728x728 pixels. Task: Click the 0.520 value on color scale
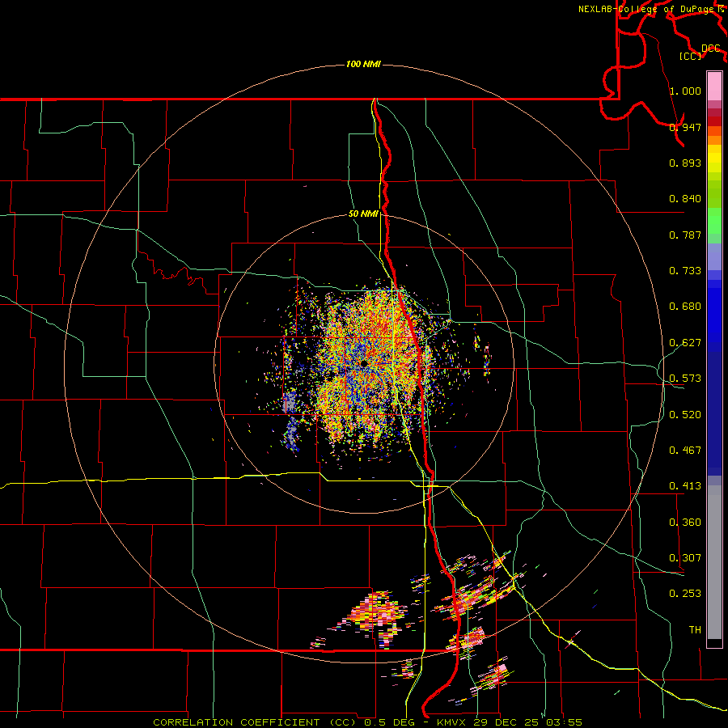point(685,415)
